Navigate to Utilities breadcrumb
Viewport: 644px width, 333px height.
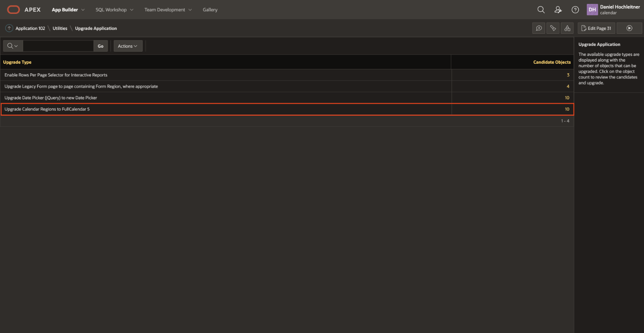(x=60, y=28)
